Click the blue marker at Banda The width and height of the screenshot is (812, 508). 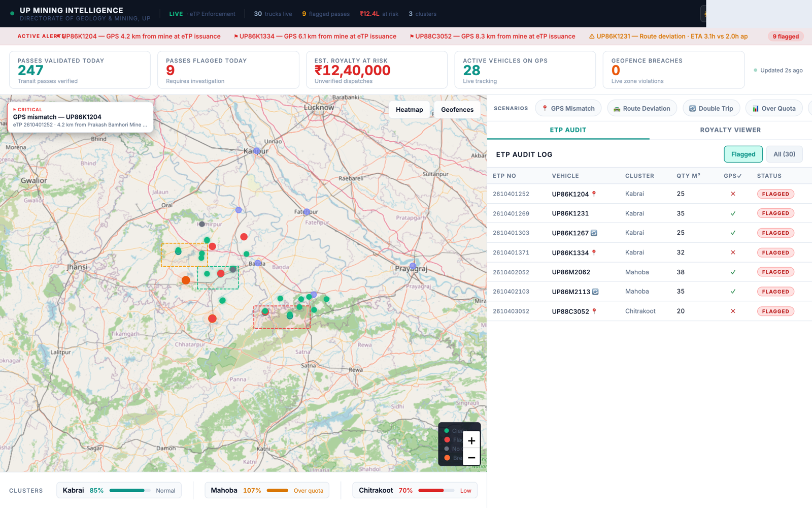click(x=258, y=263)
